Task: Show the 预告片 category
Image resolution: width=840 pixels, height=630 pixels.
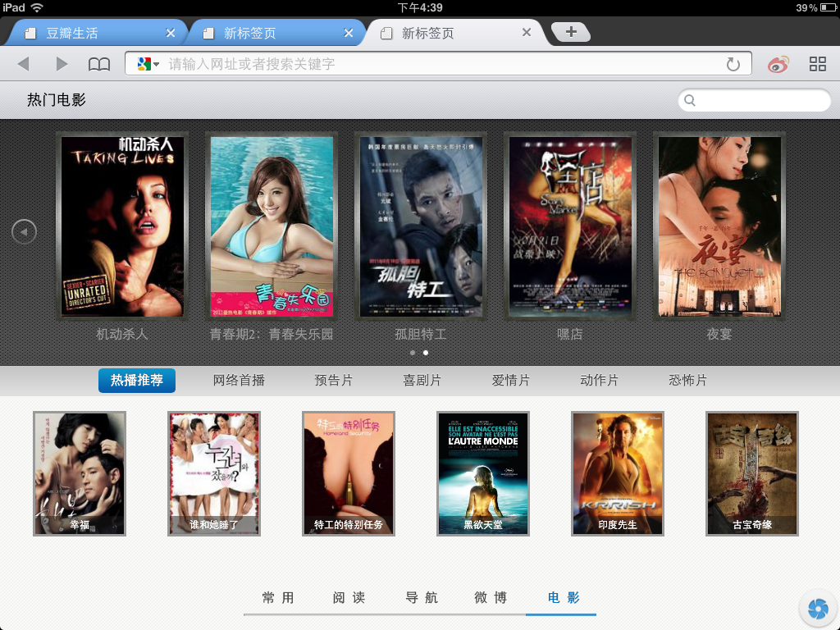Action: [x=334, y=381]
